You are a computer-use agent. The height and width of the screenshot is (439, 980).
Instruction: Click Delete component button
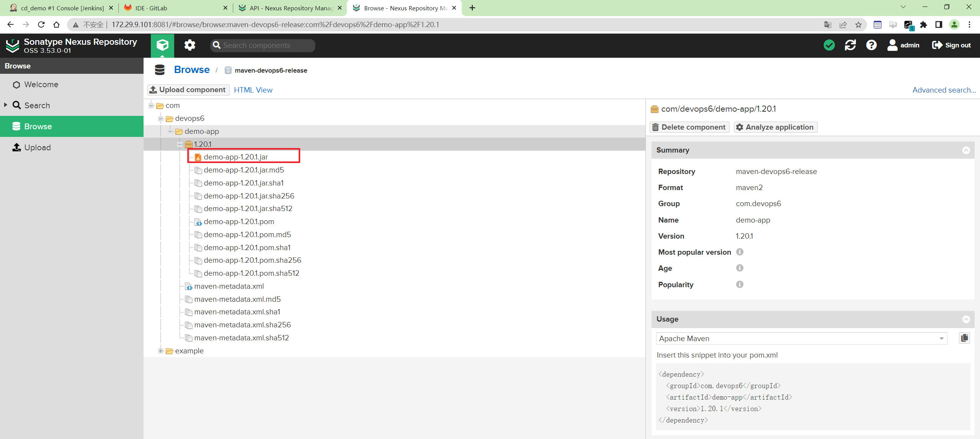689,127
